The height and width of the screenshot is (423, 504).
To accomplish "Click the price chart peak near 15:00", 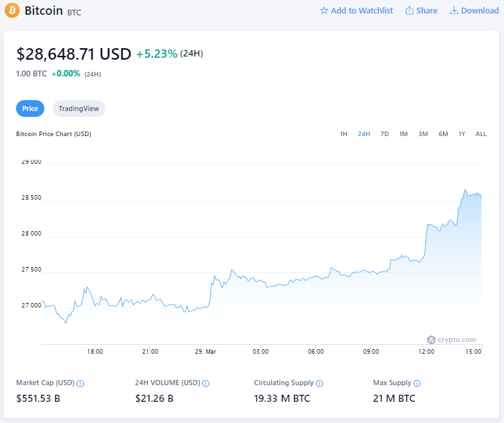I will (465, 191).
